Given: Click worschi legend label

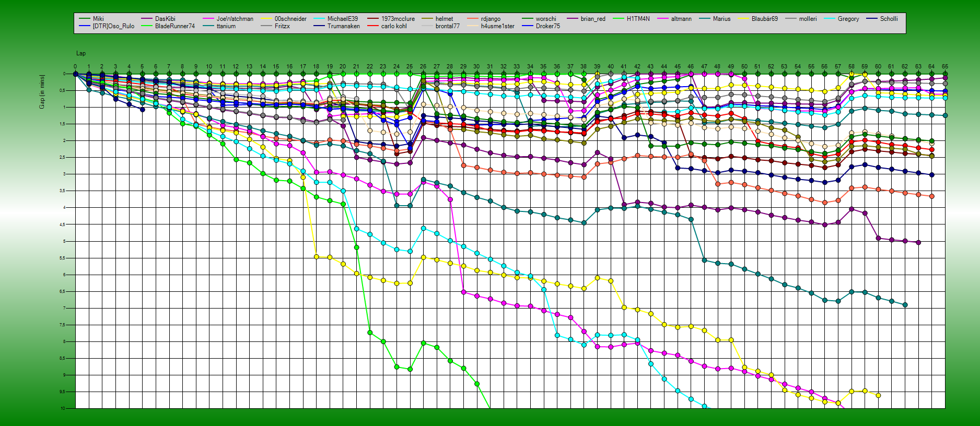Looking at the screenshot, I should coord(546,19).
